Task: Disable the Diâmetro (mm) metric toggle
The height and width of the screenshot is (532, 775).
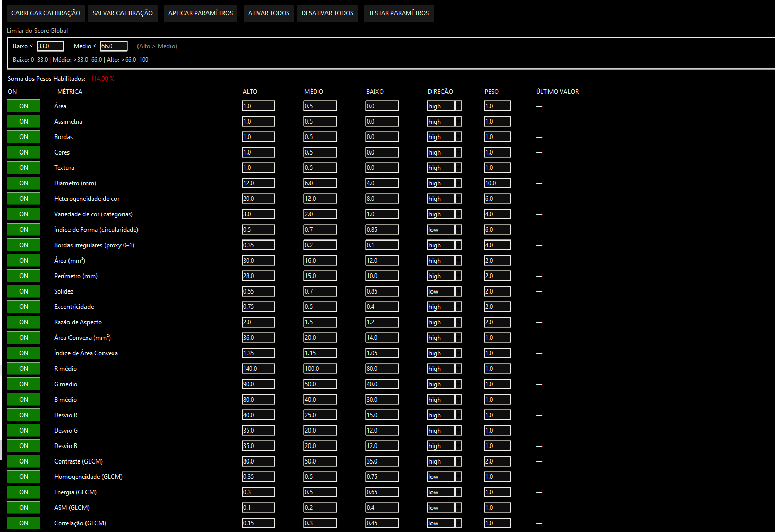Action: coord(24,183)
